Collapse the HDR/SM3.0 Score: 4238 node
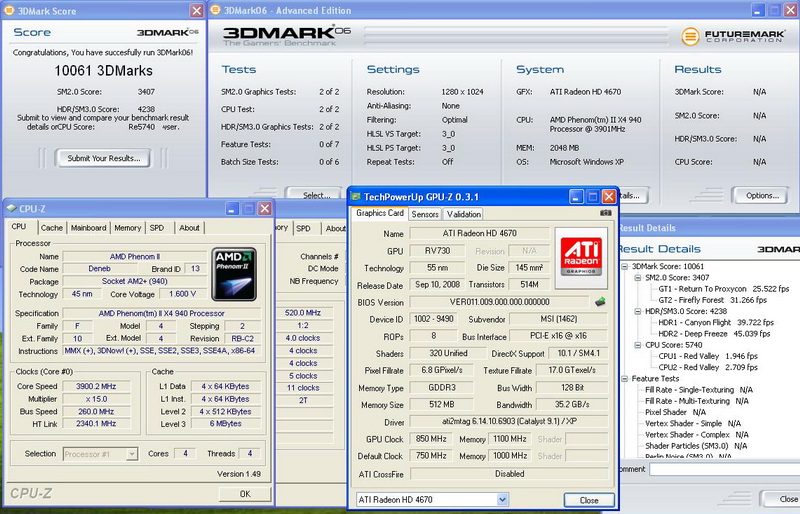 [638, 311]
